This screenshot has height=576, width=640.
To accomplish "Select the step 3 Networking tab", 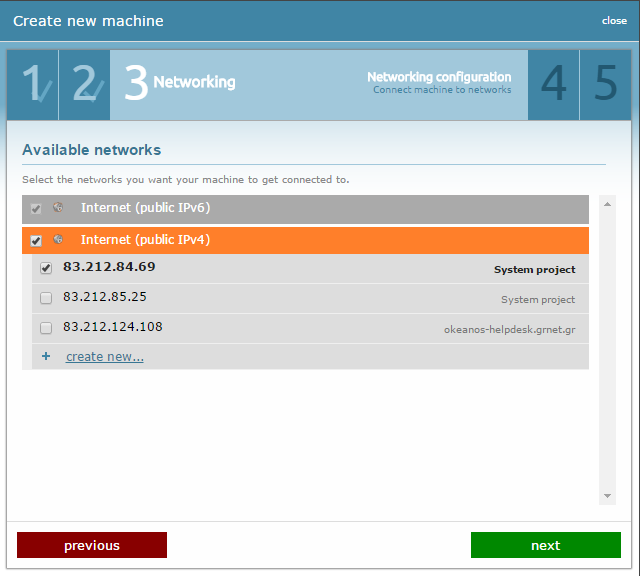I will [319, 85].
